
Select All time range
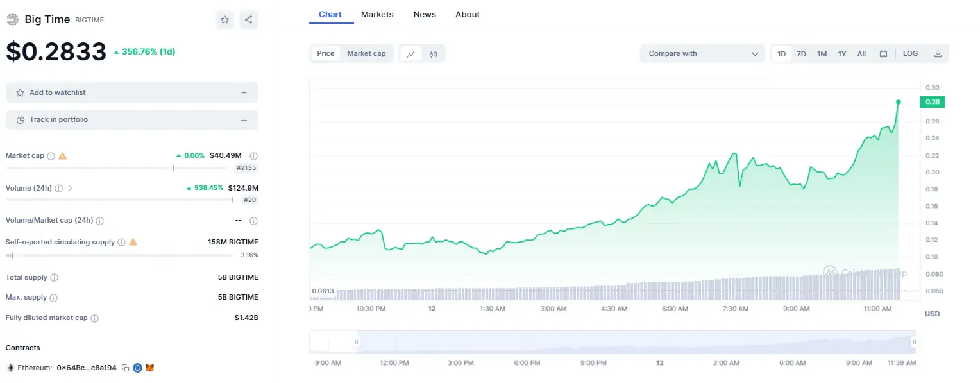click(861, 54)
